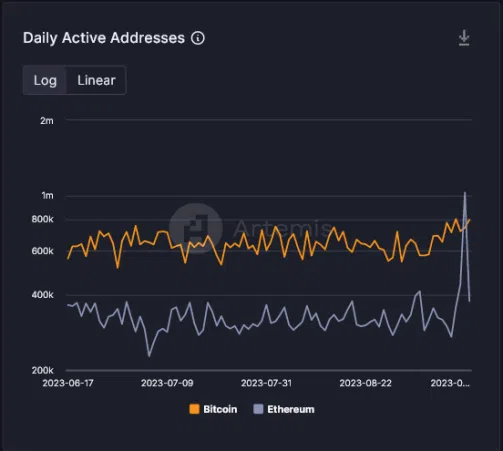
Task: Click the truncated 2023-0... date label
Action: click(450, 383)
